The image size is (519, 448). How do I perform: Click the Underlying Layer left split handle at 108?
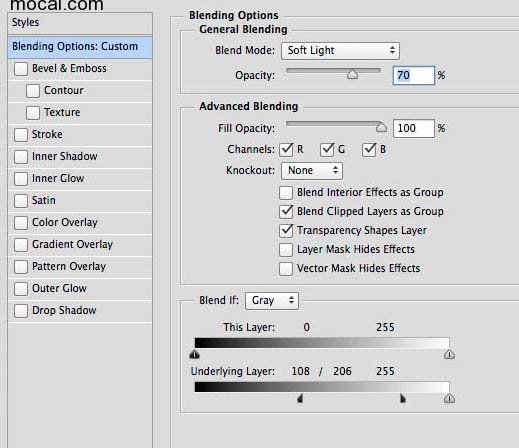coord(300,398)
